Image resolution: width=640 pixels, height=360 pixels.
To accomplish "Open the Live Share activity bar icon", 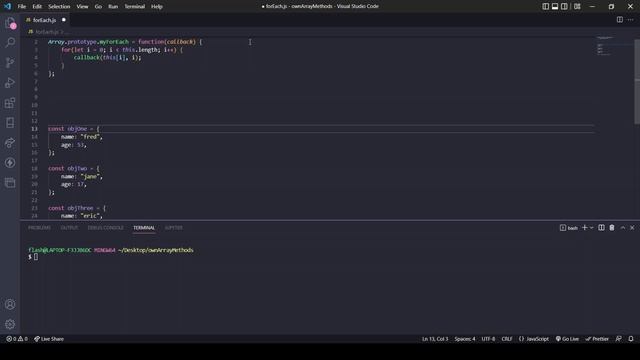I will click(10, 143).
